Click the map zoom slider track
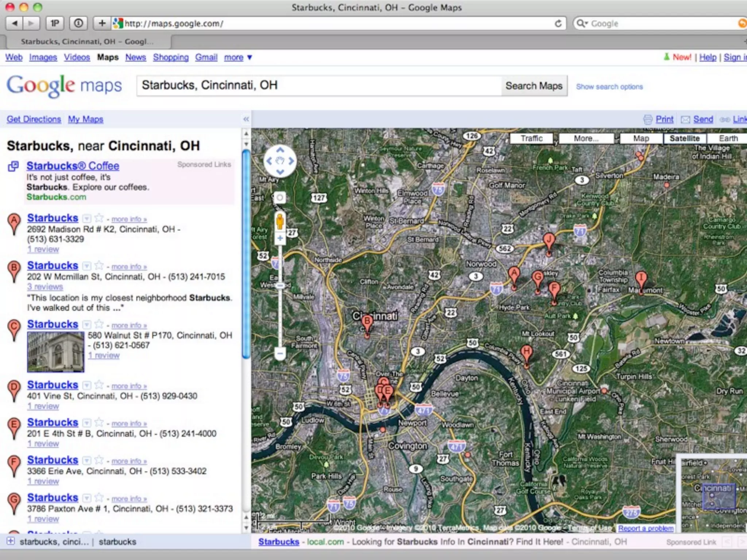Image resolution: width=747 pixels, height=560 pixels. point(280,317)
